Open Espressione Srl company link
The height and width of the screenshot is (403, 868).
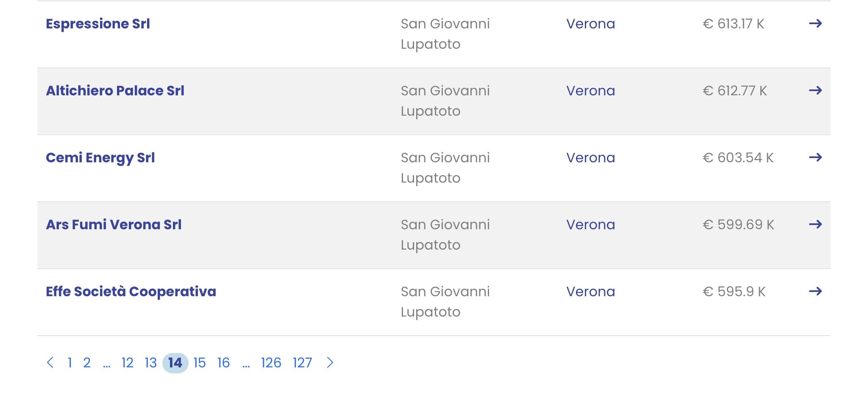98,24
